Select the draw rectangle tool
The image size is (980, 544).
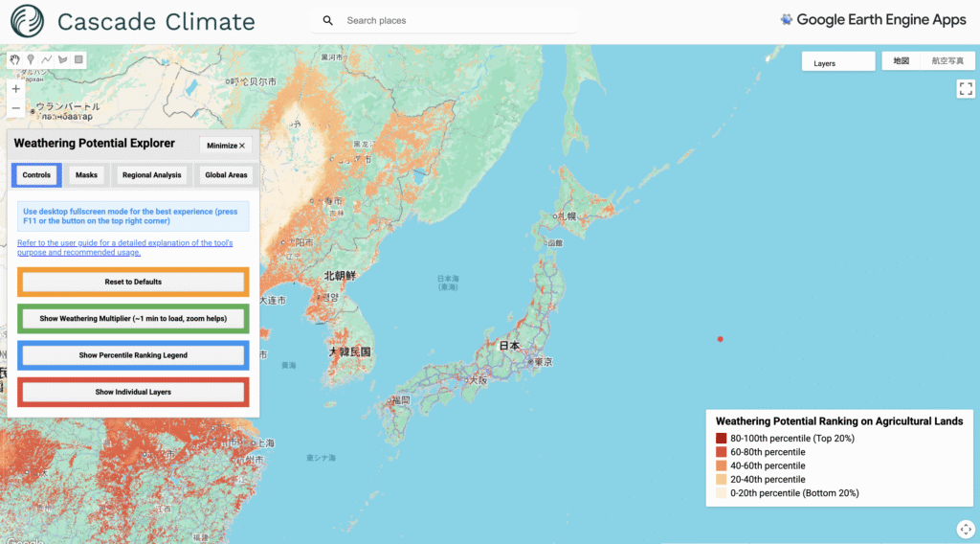tap(78, 60)
